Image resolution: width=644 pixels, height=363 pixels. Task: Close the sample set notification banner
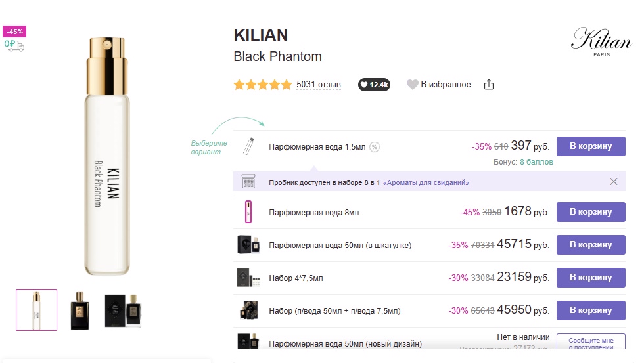pos(614,182)
